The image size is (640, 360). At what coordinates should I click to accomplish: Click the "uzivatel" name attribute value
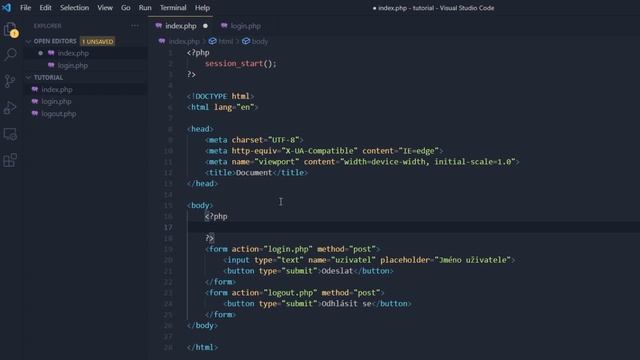tap(353, 260)
